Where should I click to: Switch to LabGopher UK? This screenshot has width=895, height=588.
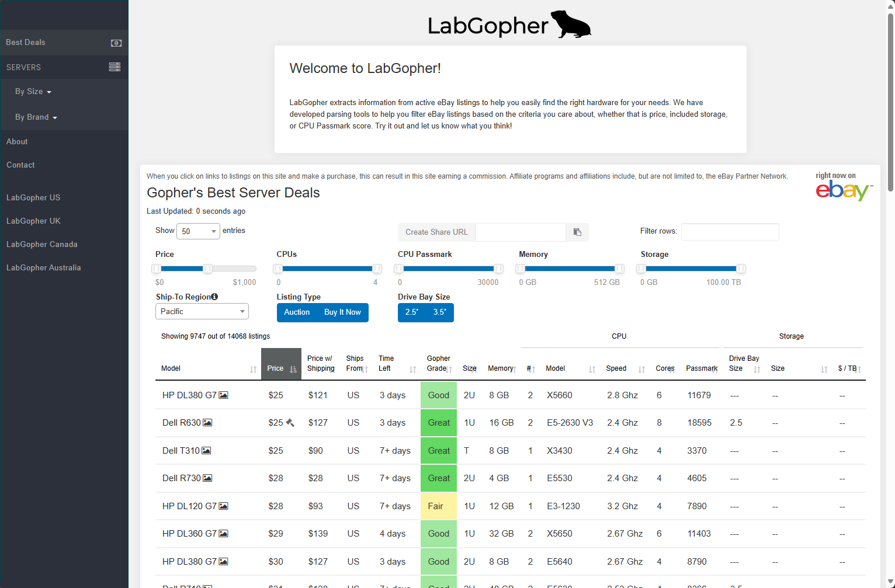pos(33,221)
